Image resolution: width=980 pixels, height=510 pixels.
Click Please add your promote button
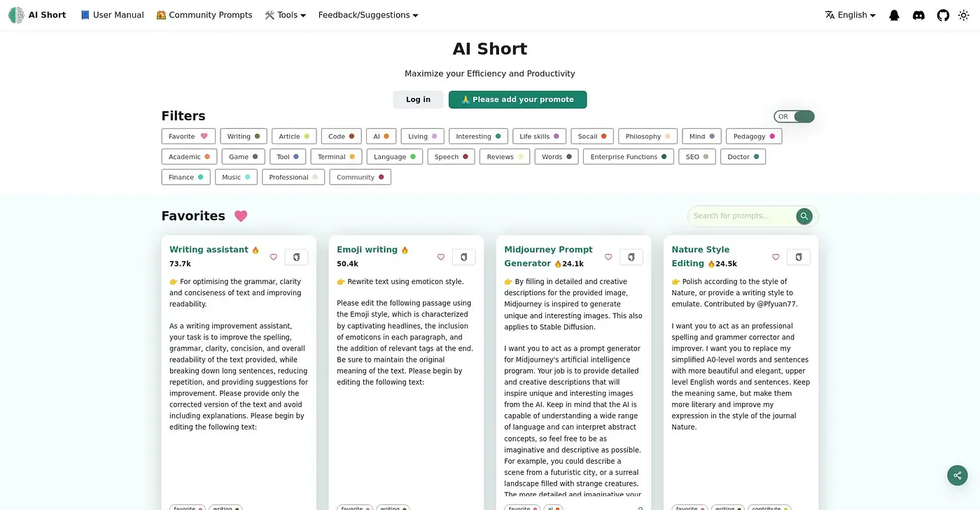tap(517, 99)
